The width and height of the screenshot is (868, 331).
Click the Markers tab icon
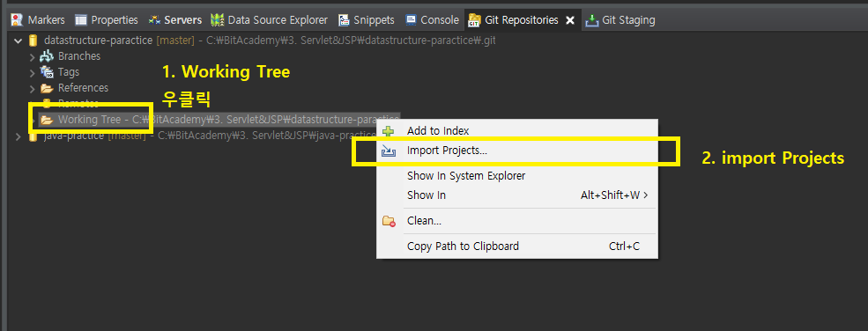pos(17,20)
